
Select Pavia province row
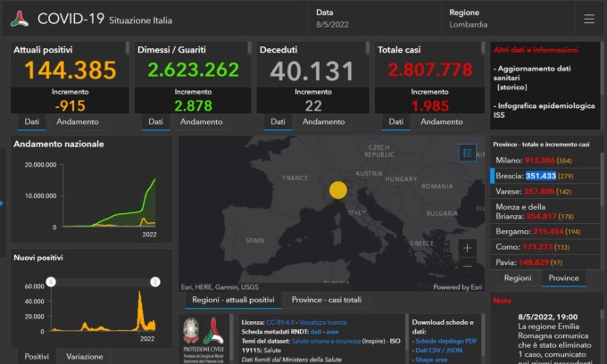[x=545, y=262]
